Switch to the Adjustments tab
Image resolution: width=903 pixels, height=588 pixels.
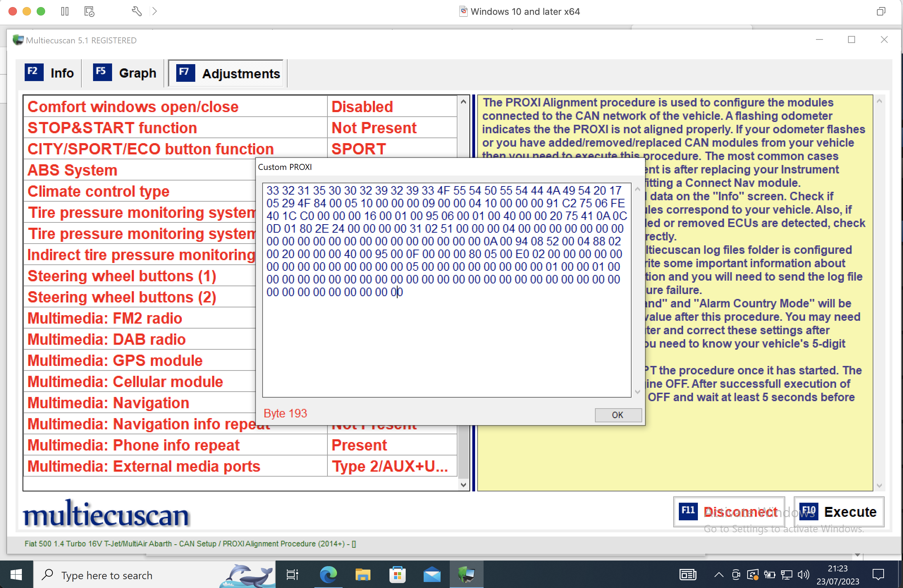click(x=227, y=73)
